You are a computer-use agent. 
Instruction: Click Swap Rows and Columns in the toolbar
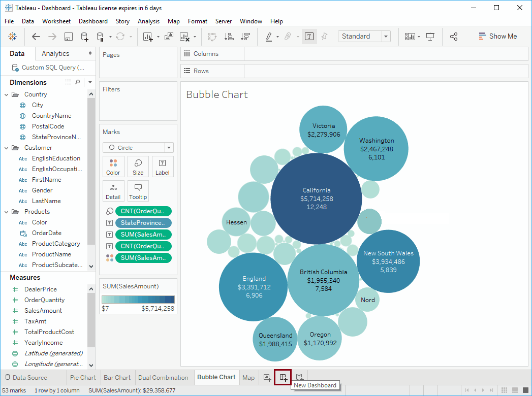[x=212, y=37]
